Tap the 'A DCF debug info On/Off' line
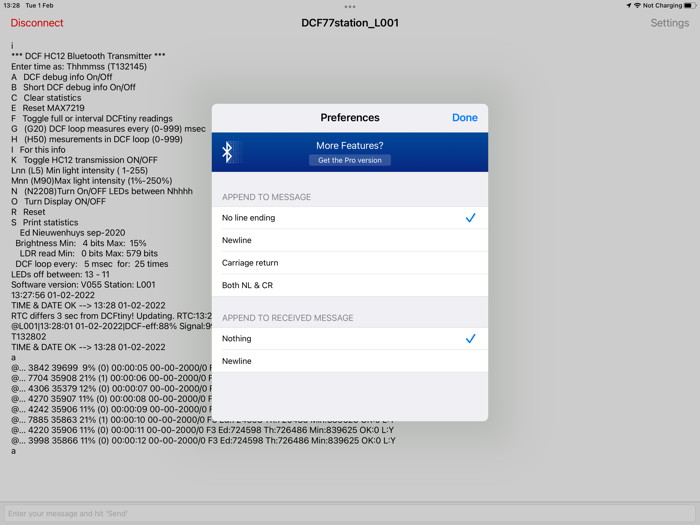Image resolution: width=700 pixels, height=525 pixels. point(62,77)
